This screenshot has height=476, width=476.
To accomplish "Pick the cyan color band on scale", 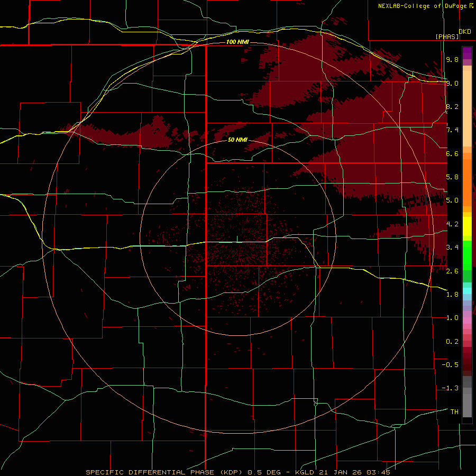I will pos(467,291).
